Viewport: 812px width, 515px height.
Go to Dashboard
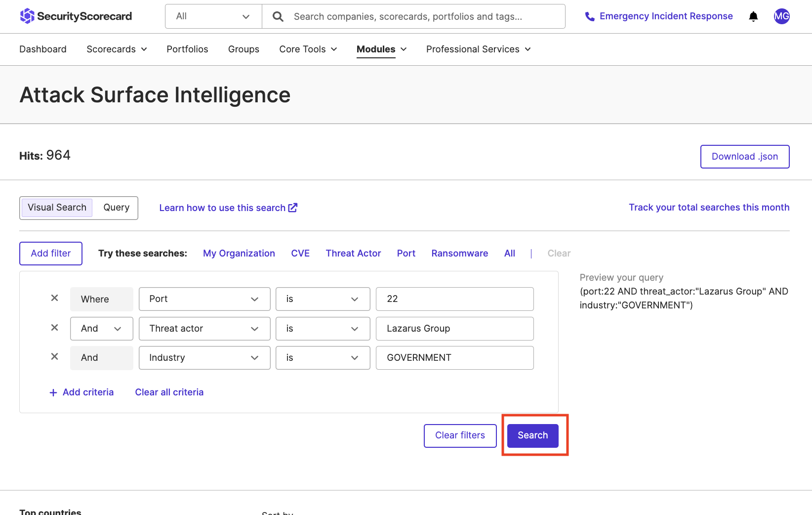[x=43, y=49]
